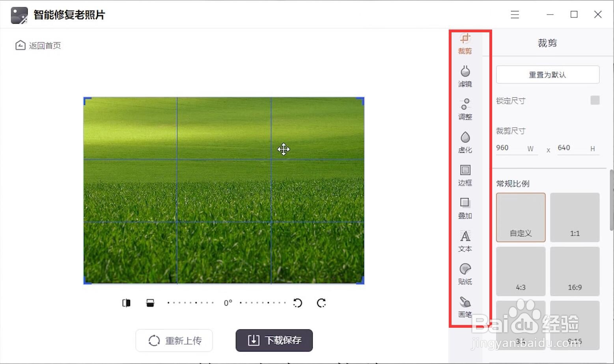Click the app logo icon
Screen dimensions: 614x364
tap(19, 15)
